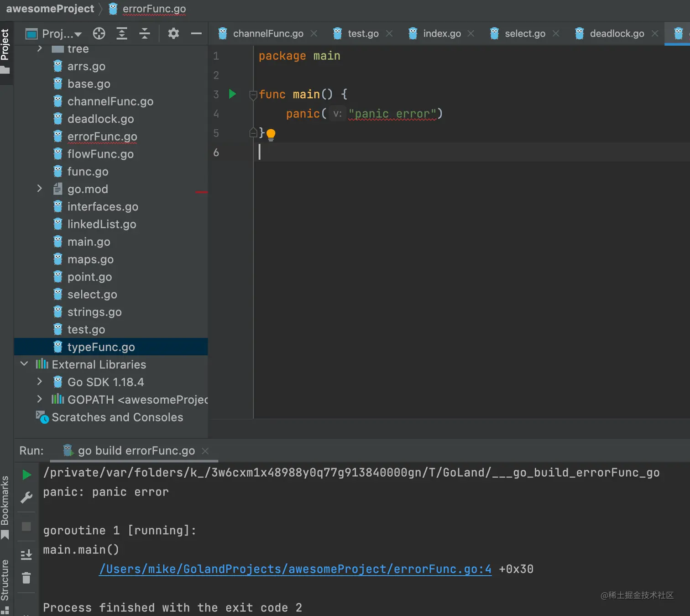Select func.go in project tree

pyautogui.click(x=88, y=171)
